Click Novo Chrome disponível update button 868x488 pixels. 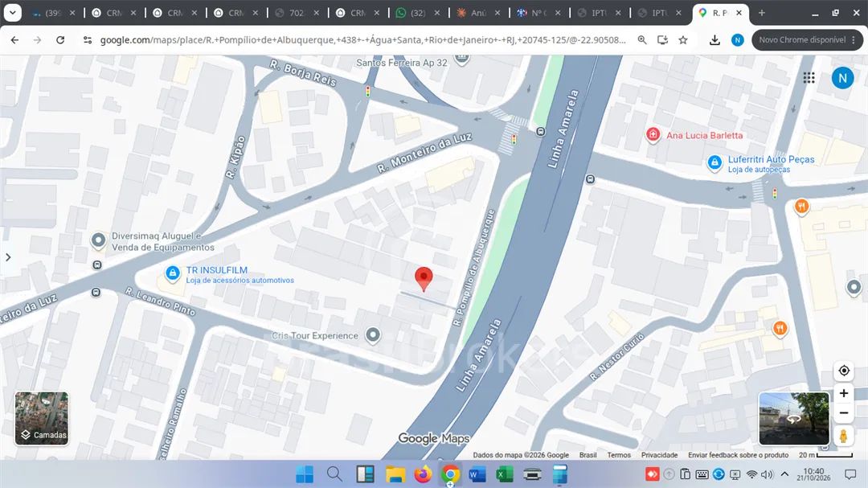[807, 40]
